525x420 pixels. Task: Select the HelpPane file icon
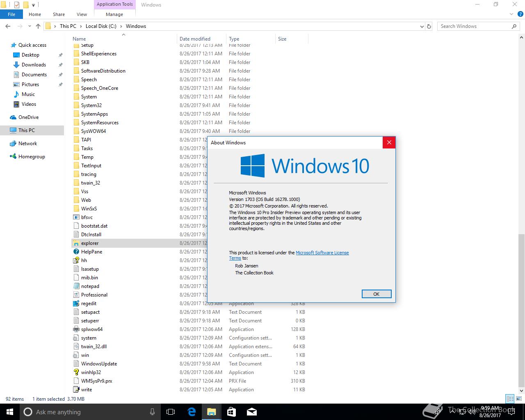tap(76, 252)
